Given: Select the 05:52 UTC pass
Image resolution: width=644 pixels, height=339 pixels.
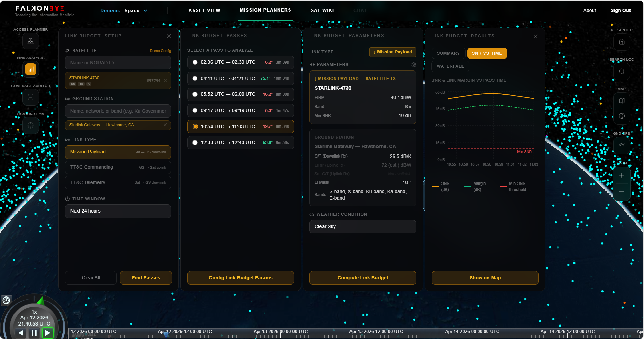Looking at the screenshot, I should pyautogui.click(x=241, y=94).
